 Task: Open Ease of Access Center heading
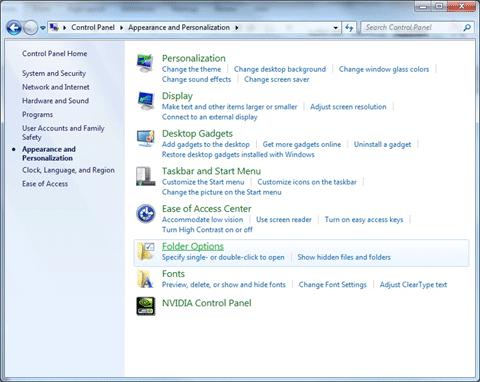pyautogui.click(x=207, y=209)
